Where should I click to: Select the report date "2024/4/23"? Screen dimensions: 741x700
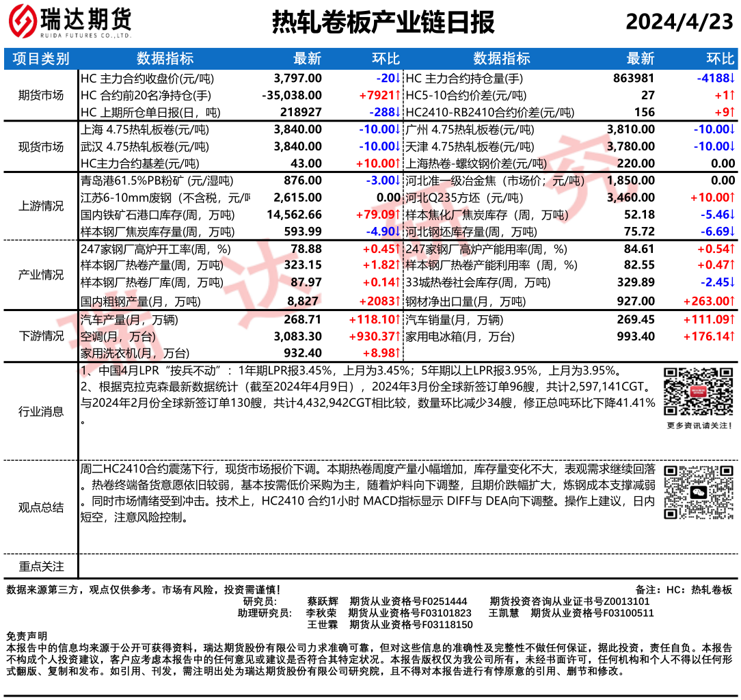679,22
